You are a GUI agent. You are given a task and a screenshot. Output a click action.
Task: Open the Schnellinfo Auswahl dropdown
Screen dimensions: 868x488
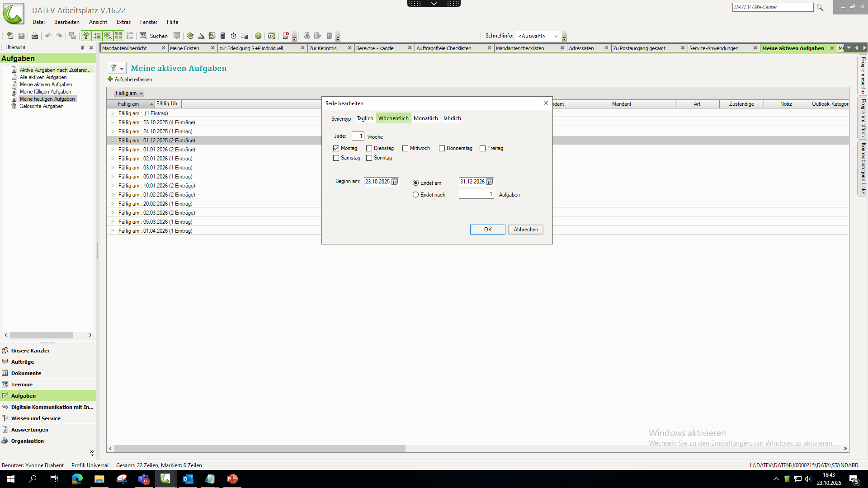pyautogui.click(x=556, y=36)
